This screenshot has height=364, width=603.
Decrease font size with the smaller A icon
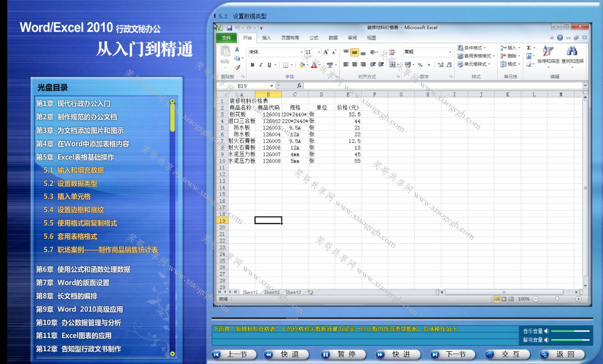334,52
